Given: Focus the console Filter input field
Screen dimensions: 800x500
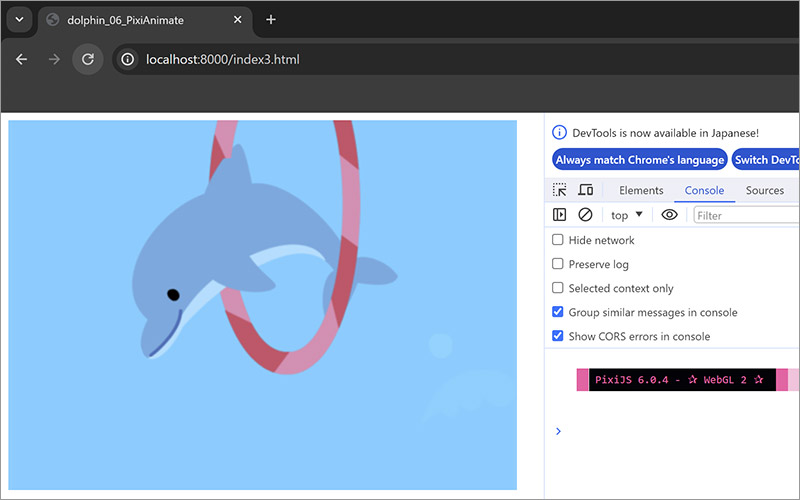Looking at the screenshot, I should pyautogui.click(x=745, y=215).
